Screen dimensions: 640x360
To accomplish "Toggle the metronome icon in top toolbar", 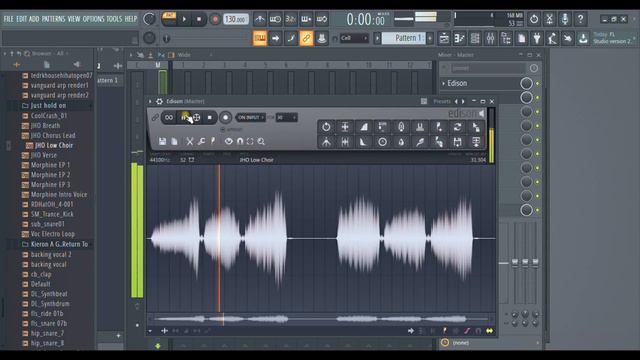I will tap(260, 19).
